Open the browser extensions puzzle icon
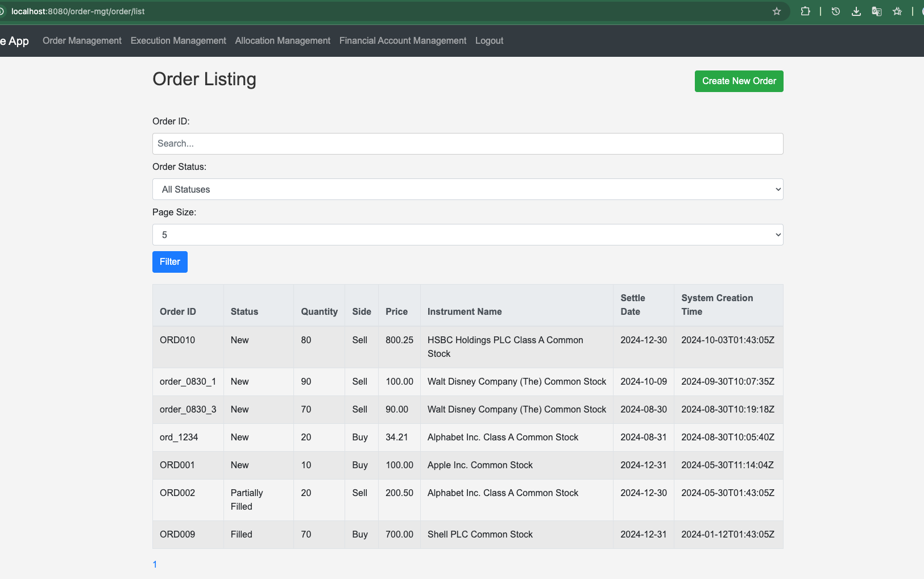 coord(805,11)
